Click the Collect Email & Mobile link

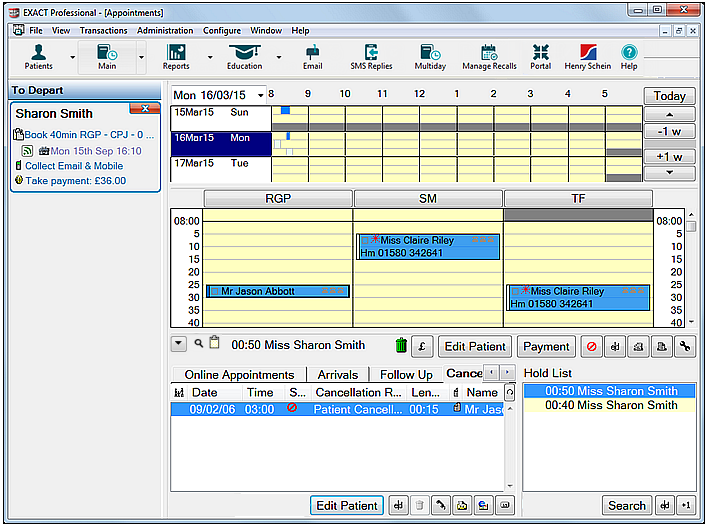point(74,166)
